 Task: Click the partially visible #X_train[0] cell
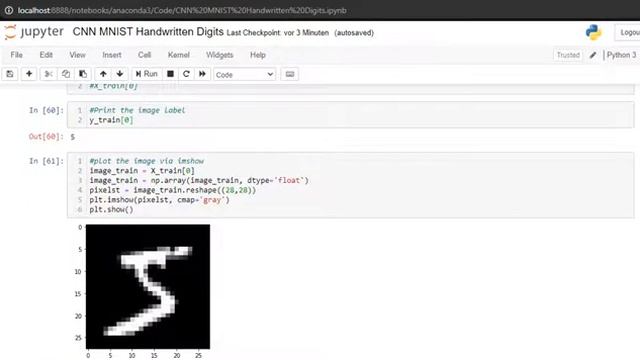350,88
